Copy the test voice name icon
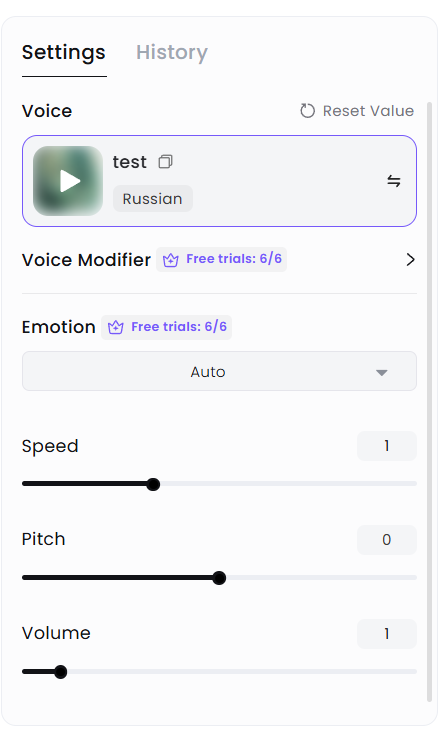 pyautogui.click(x=165, y=162)
